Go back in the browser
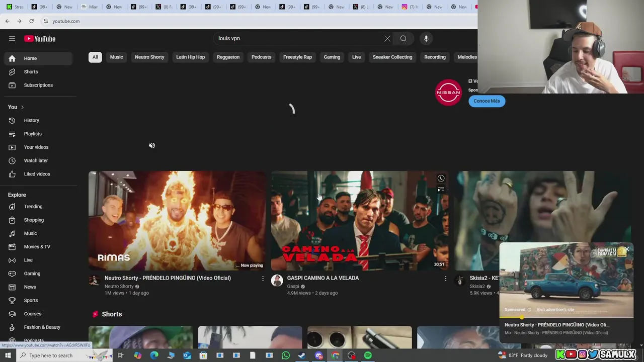 click(x=7, y=21)
